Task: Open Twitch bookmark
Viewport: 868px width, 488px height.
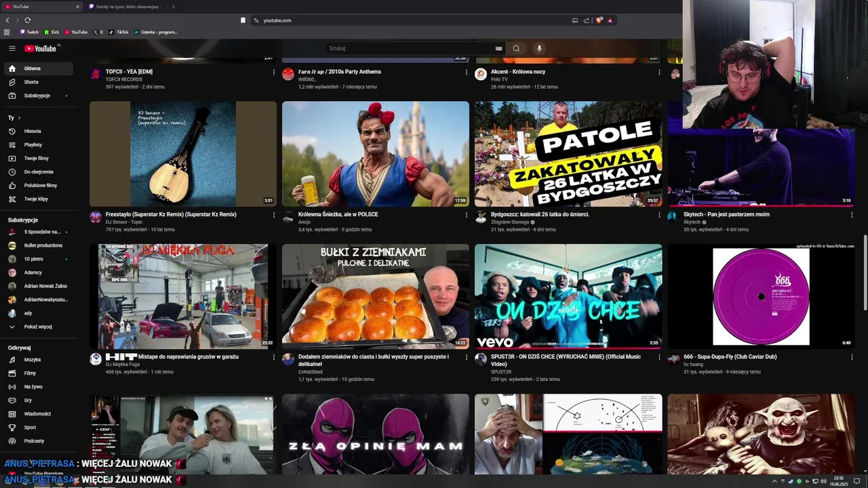Action: click(x=29, y=32)
